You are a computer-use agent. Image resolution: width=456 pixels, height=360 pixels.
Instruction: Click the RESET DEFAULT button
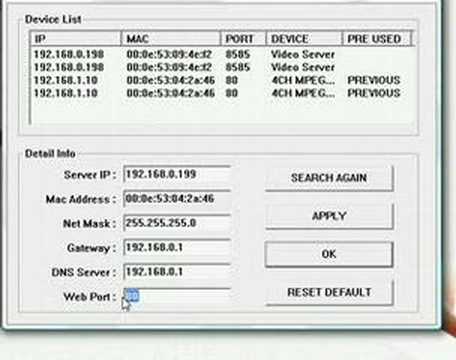(x=329, y=292)
